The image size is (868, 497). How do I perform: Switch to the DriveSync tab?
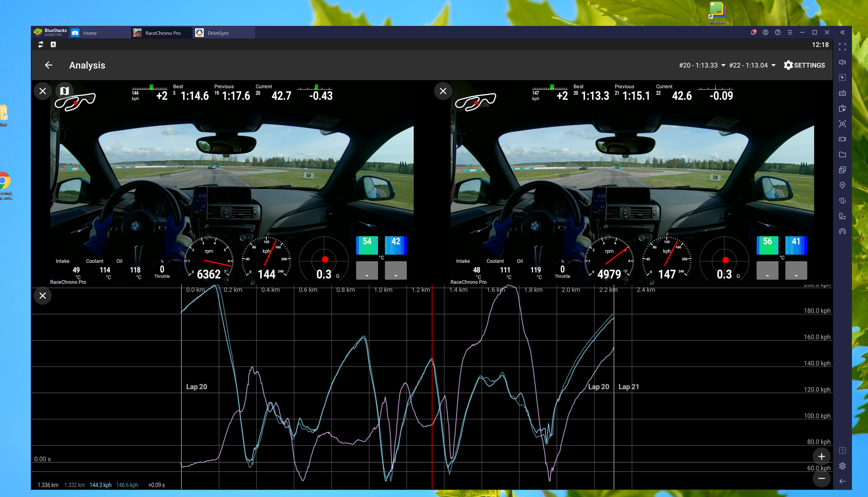(x=219, y=33)
